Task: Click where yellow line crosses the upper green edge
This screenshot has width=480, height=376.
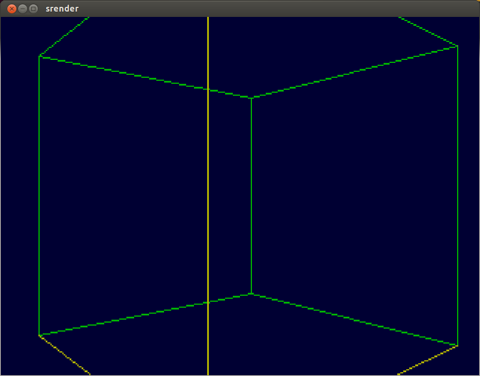Action: [208, 89]
